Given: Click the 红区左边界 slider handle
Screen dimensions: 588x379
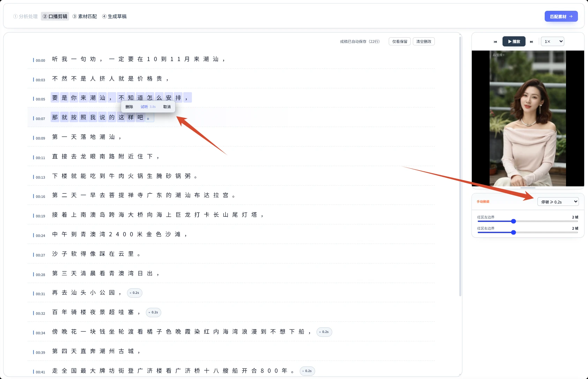Looking at the screenshot, I should [x=513, y=221].
